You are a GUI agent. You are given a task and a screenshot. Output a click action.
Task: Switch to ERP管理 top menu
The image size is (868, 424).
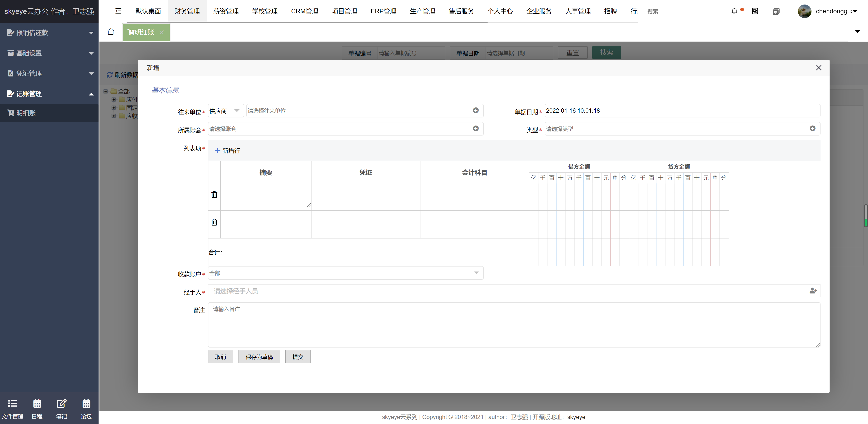383,11
